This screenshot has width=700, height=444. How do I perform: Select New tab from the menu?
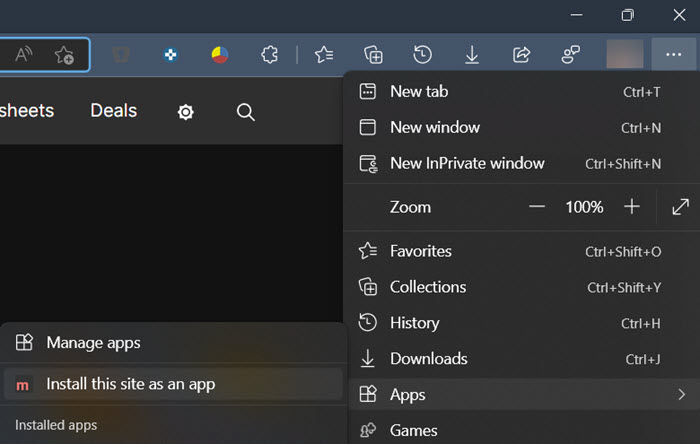419,91
